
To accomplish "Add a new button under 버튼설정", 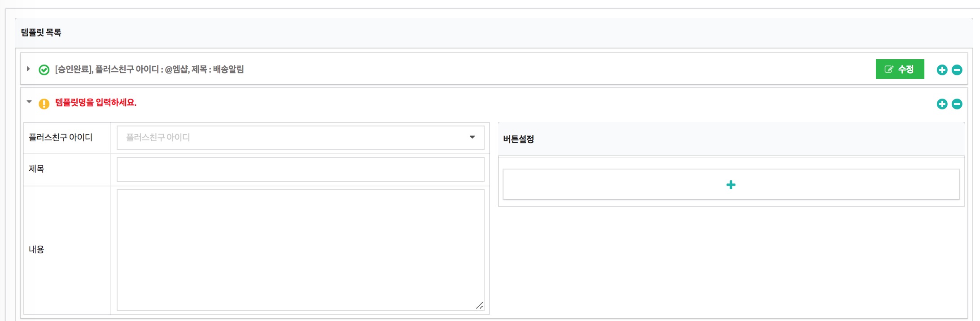I will 731,184.
